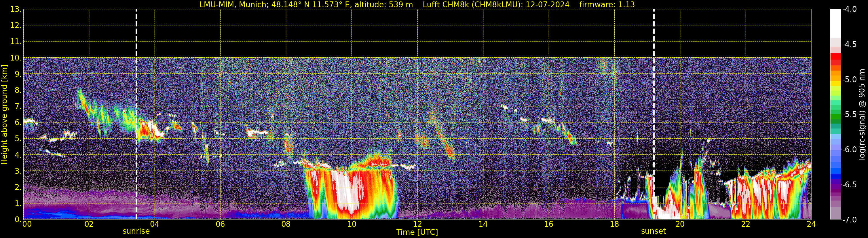The image size is (868, 238).
Task: Click the 'firmware: 1.13' text in the title
Action: [607, 4]
